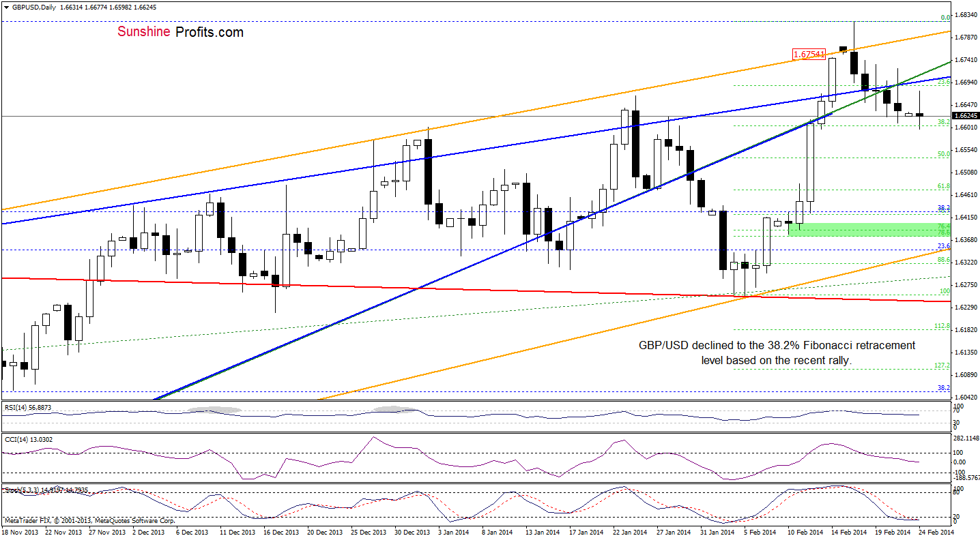Click the 27 Nov 2013 date label
Viewport: 980px width, 538px height.
click(x=106, y=532)
